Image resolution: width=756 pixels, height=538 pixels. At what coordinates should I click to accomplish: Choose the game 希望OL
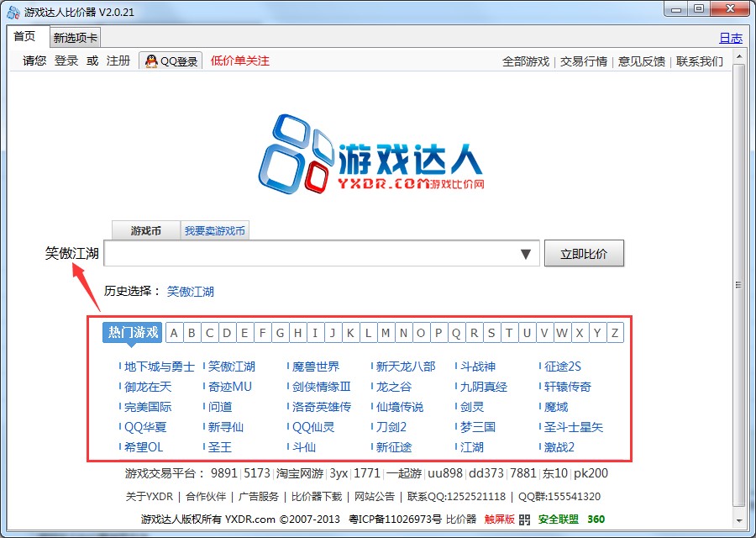coord(143,448)
